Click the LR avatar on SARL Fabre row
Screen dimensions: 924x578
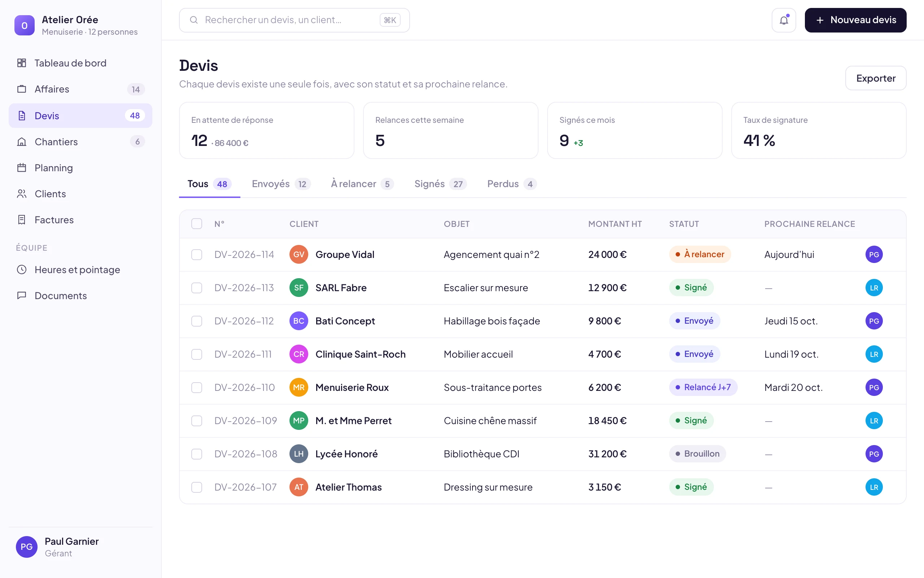pos(874,288)
